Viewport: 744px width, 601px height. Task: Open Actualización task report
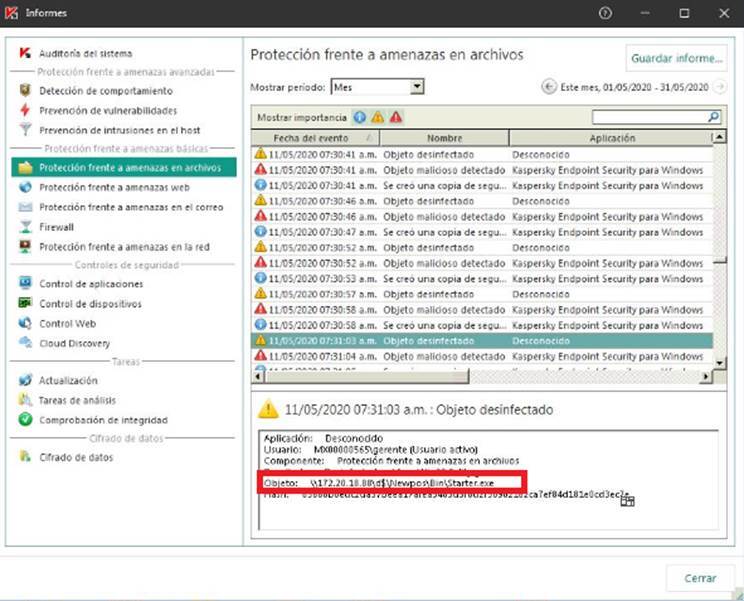[68, 380]
